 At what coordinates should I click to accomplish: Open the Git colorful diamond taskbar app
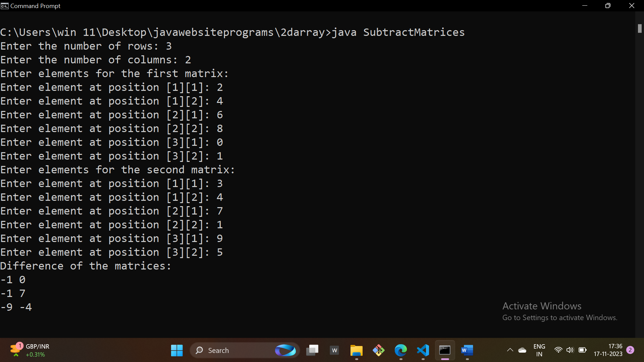click(x=378, y=350)
